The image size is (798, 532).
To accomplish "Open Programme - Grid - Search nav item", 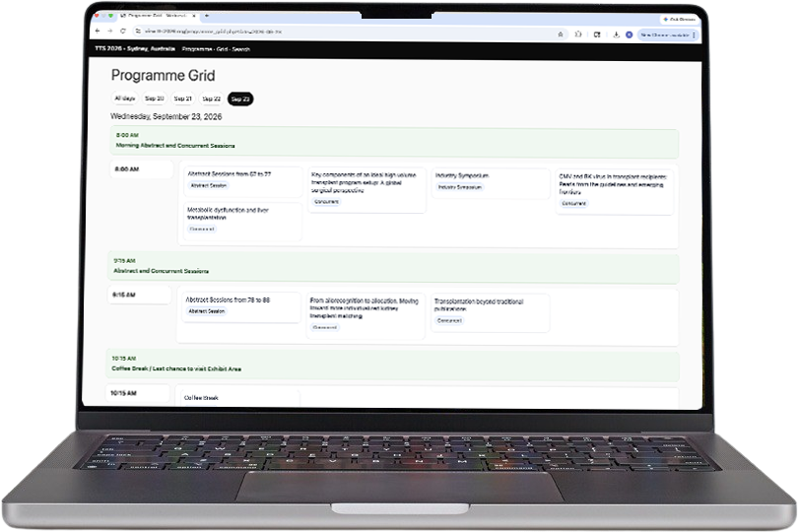I will tap(215, 48).
